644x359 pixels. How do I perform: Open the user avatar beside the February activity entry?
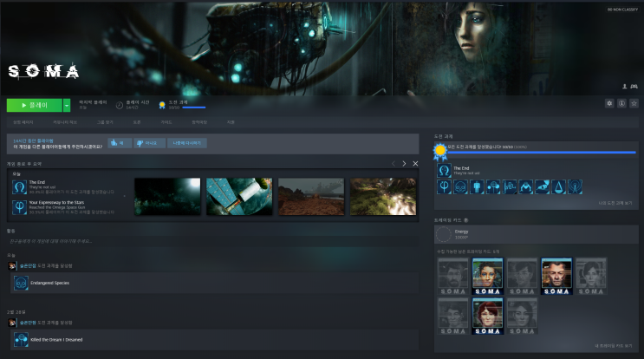point(12,323)
